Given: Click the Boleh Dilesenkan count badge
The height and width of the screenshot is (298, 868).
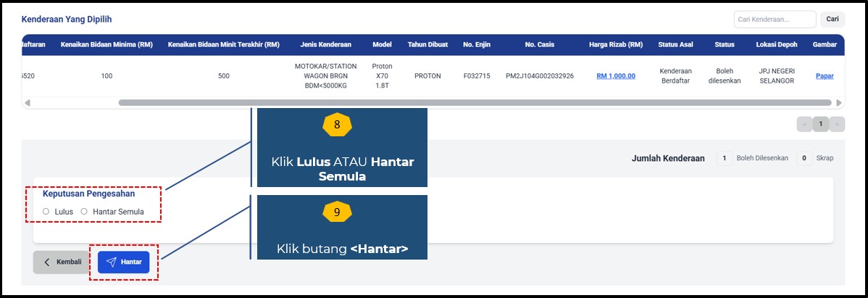Looking at the screenshot, I should click(724, 158).
